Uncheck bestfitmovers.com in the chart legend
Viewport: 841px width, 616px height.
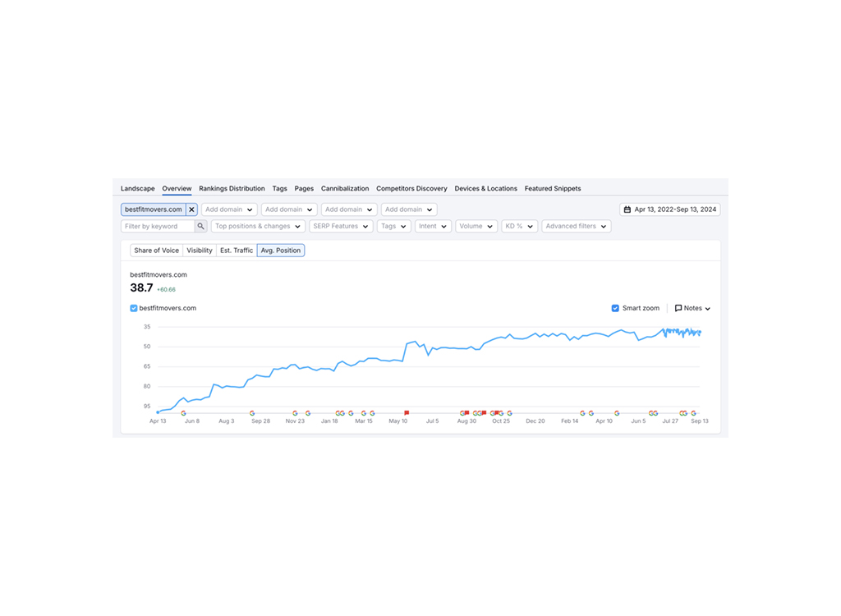[x=133, y=308]
